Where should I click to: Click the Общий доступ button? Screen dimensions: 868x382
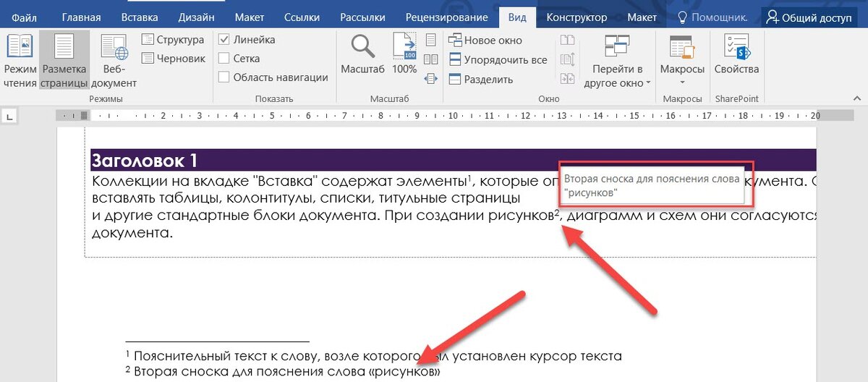click(x=813, y=17)
